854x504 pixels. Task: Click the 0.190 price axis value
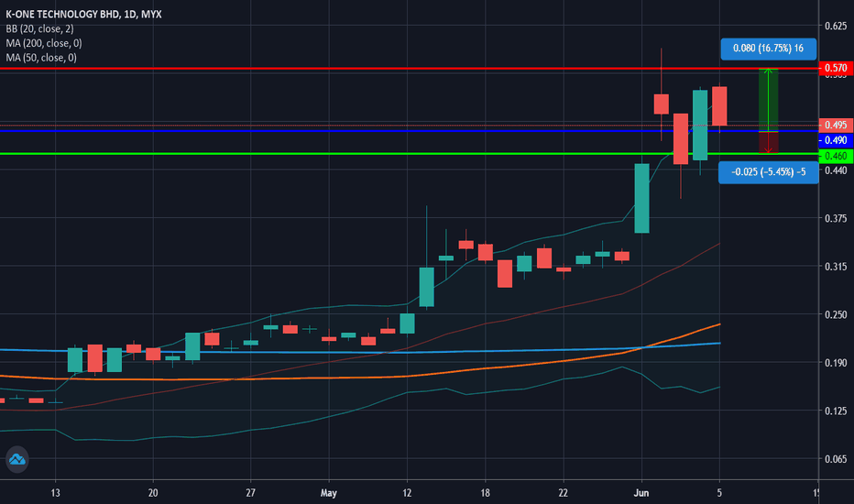tap(836, 363)
